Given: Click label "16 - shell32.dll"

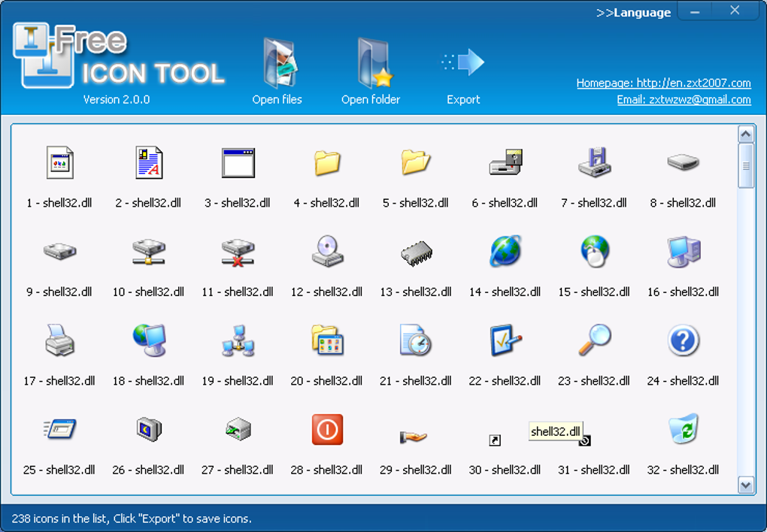Looking at the screenshot, I should pos(684,292).
